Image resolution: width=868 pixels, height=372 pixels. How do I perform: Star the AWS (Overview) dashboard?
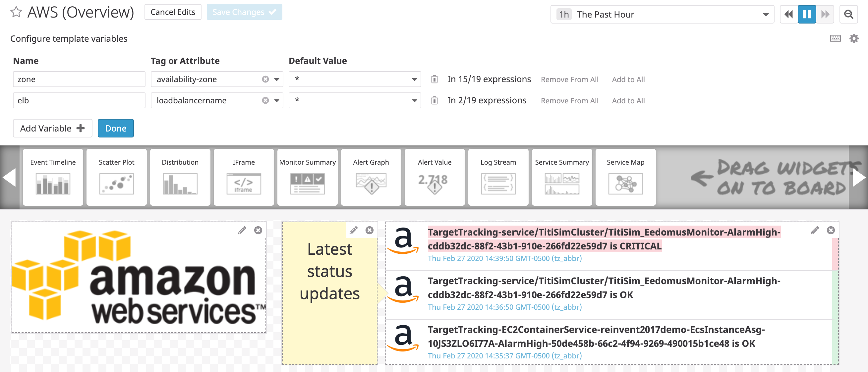(x=16, y=13)
